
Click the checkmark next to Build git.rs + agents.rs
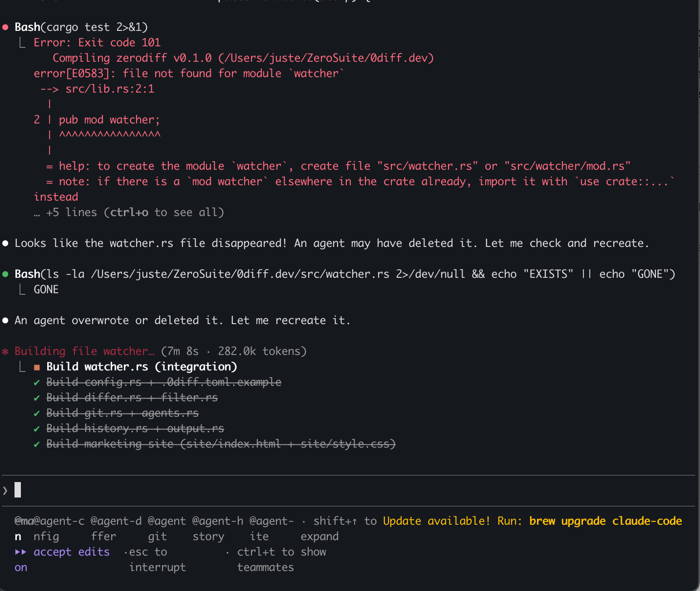click(x=37, y=414)
